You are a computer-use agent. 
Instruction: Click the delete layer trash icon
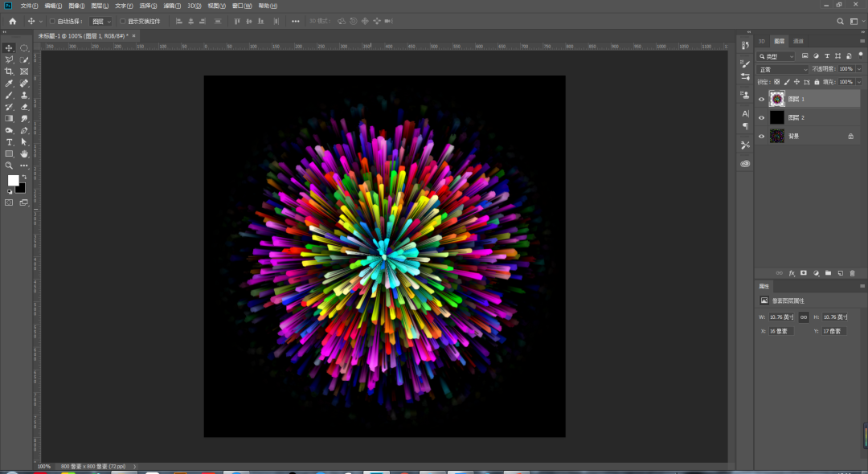point(853,273)
